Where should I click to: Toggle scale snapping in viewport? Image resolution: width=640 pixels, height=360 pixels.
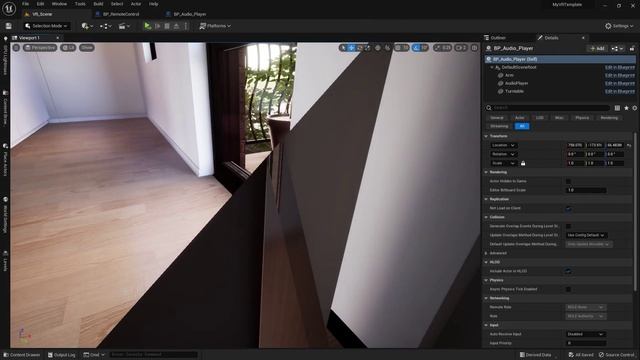(x=438, y=48)
